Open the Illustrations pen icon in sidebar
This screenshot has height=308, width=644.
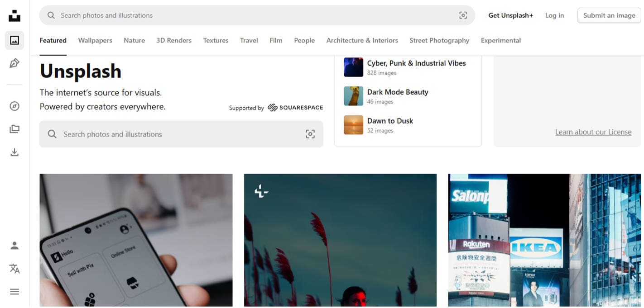click(14, 63)
